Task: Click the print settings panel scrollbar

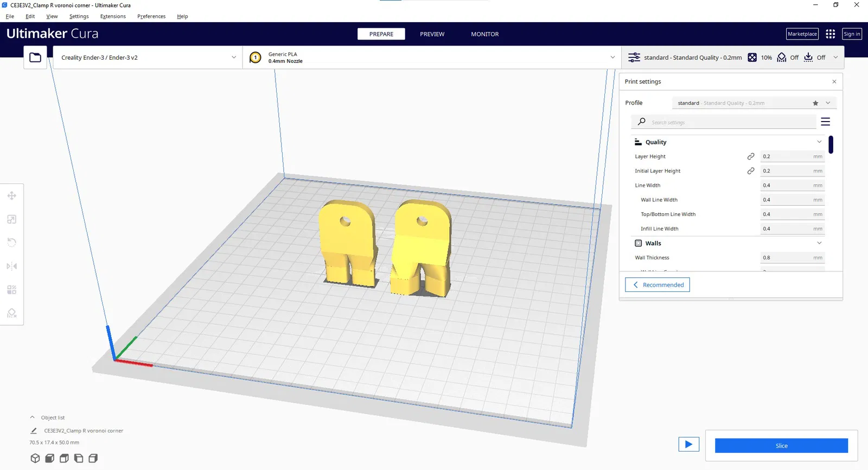Action: (x=831, y=145)
